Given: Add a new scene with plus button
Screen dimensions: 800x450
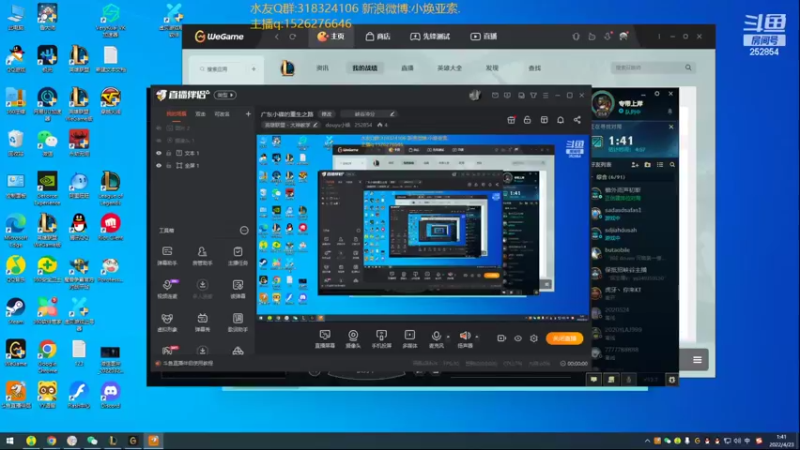Looking at the screenshot, I should [248, 114].
